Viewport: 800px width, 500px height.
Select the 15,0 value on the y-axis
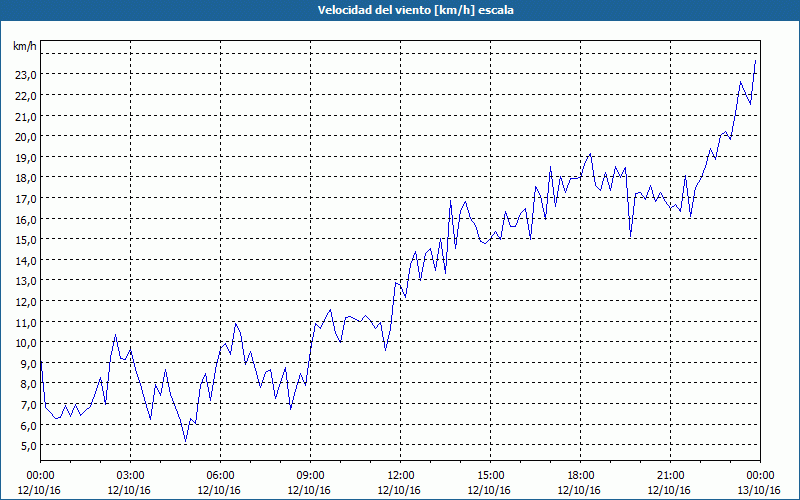coord(26,240)
